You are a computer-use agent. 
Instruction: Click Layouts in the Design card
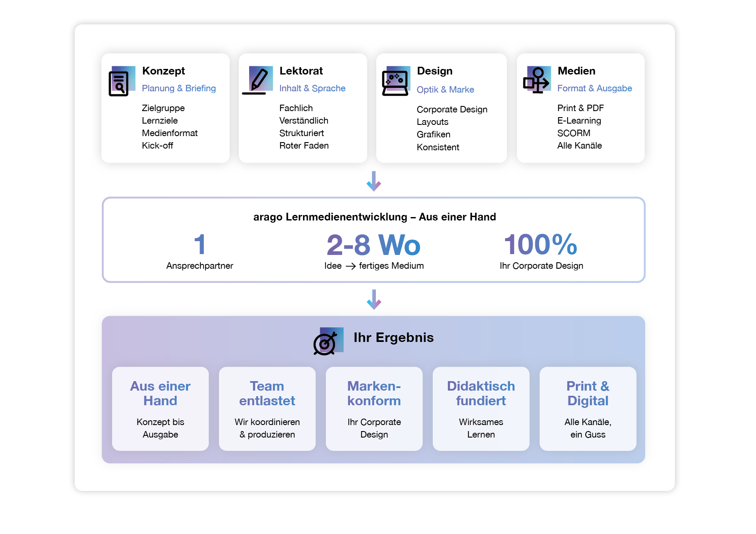433,122
